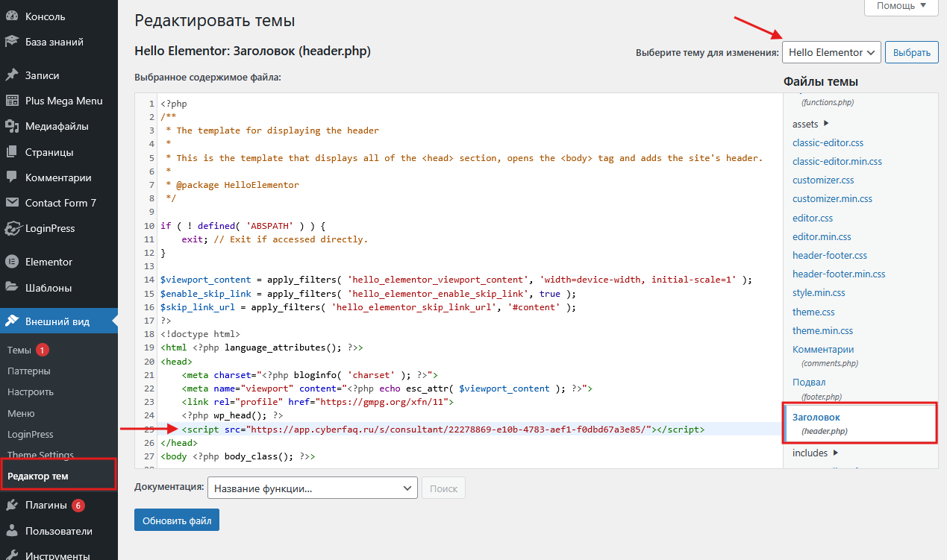Click the Комментарии speech bubble icon

(x=11, y=177)
